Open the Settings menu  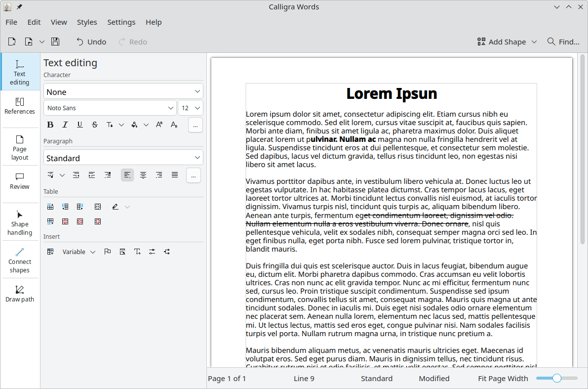pos(121,22)
